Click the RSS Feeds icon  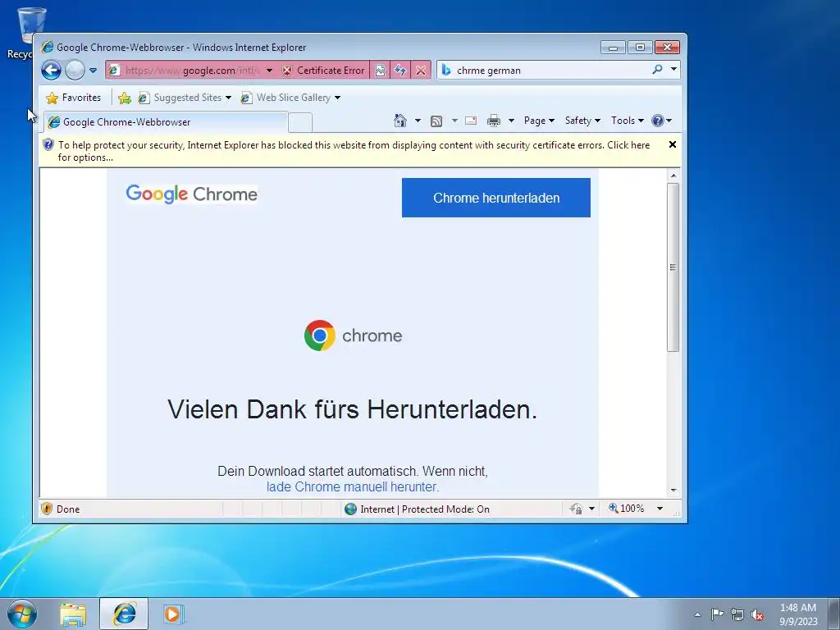coord(436,121)
